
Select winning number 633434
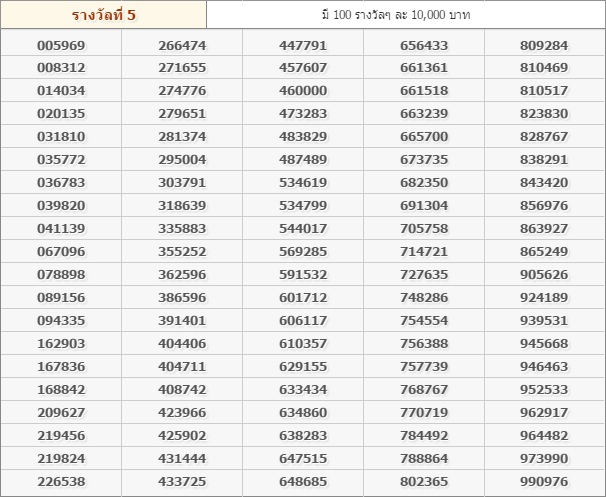coord(303,390)
